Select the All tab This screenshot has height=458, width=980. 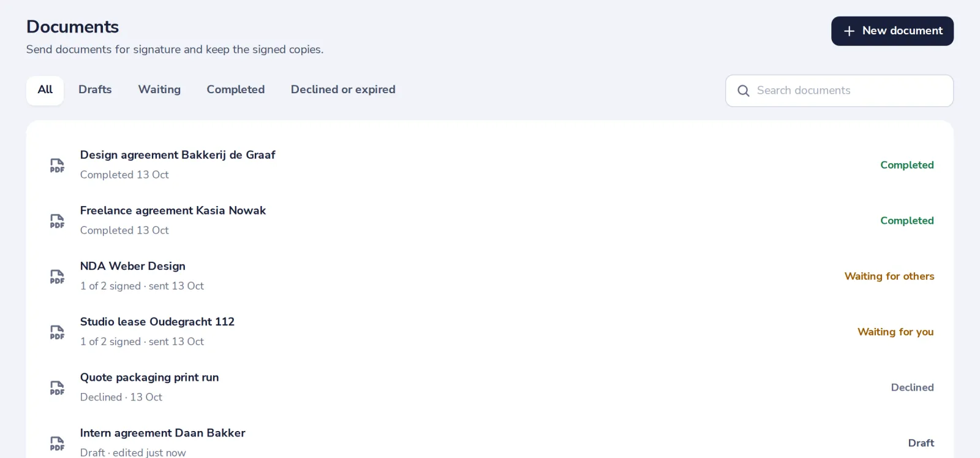coord(45,90)
